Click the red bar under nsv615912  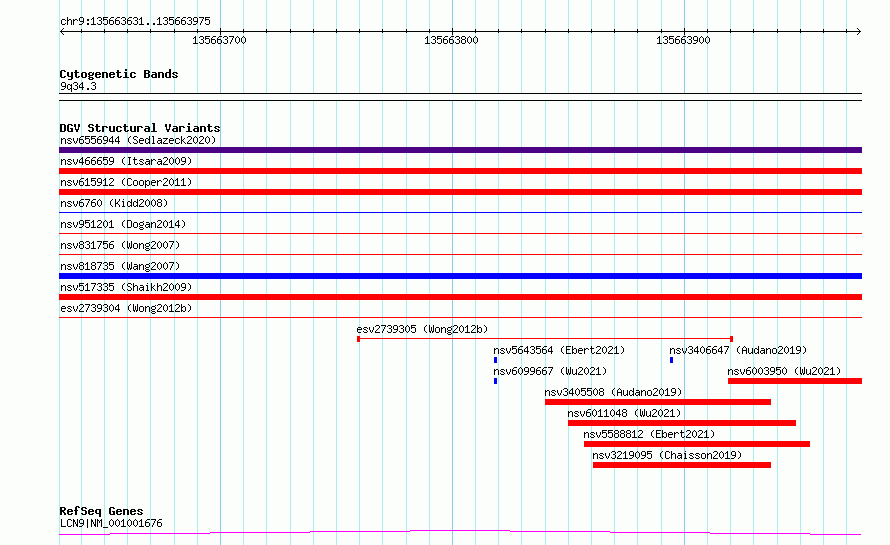(460, 192)
